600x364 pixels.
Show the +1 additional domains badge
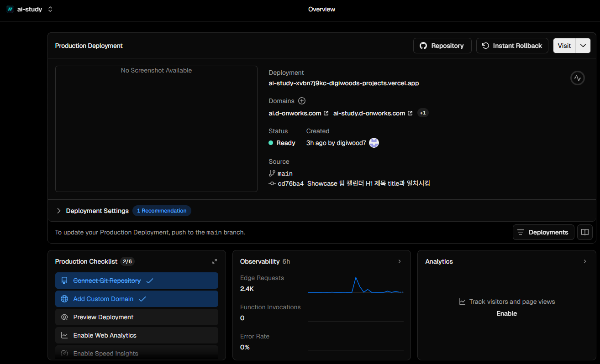coord(423,113)
